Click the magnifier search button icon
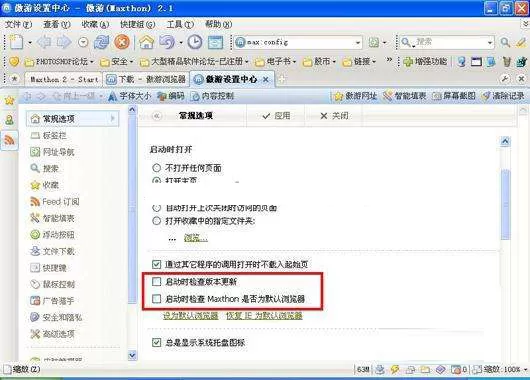Image resolution: width=530 pixels, height=380 pixels. click(505, 43)
